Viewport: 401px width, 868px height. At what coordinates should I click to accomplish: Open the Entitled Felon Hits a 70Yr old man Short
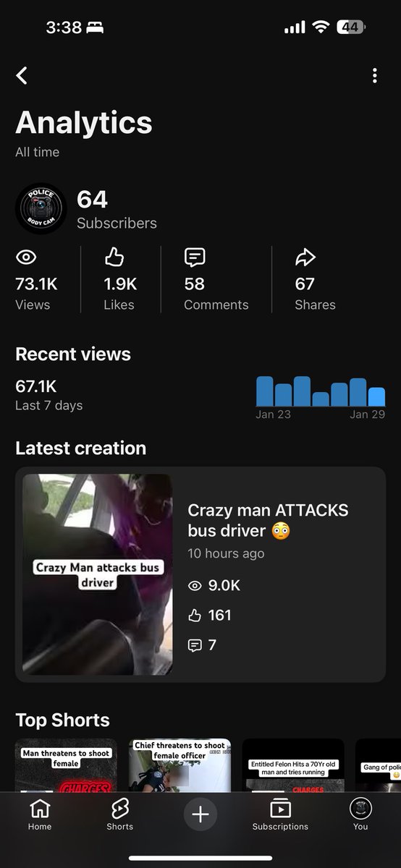tap(293, 765)
